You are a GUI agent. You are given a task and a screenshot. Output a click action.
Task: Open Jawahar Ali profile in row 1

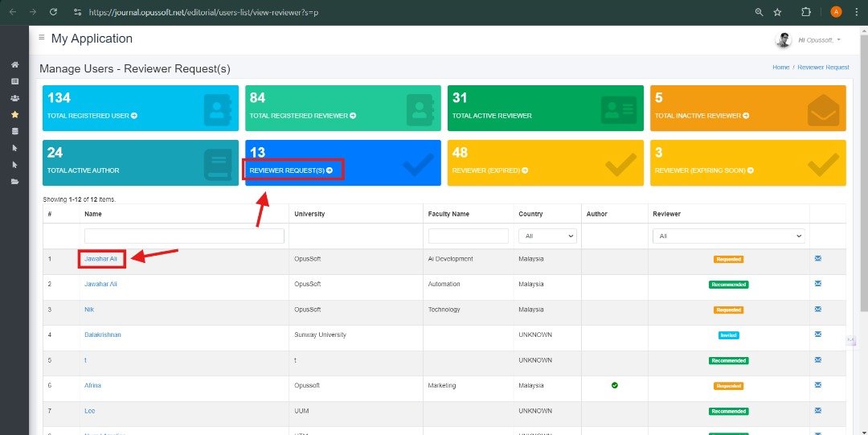[x=100, y=259]
